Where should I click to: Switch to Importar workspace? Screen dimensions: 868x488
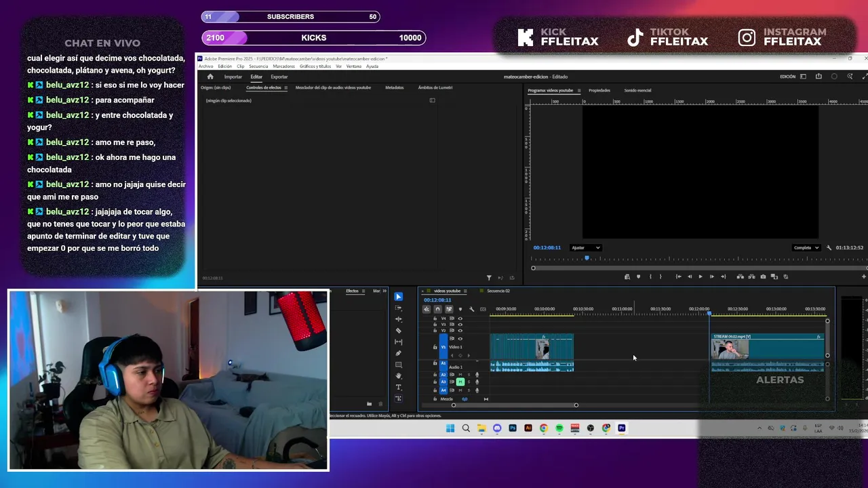click(233, 77)
